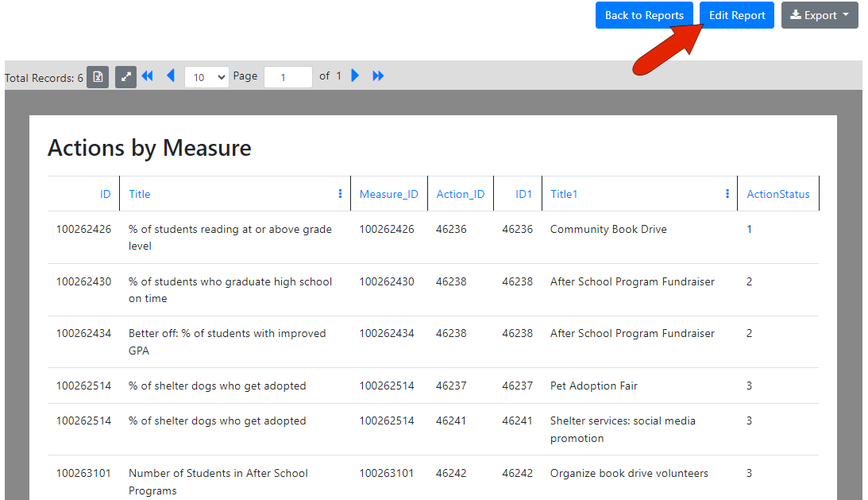Click ID cell 100262434
The height and width of the screenshot is (500, 868).
coord(83,333)
